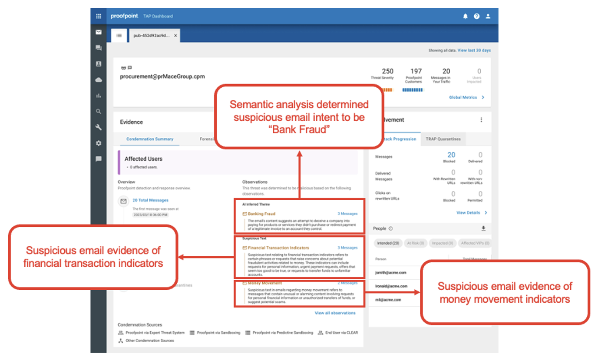
Task: Open the app launcher grid icon
Action: click(x=99, y=16)
